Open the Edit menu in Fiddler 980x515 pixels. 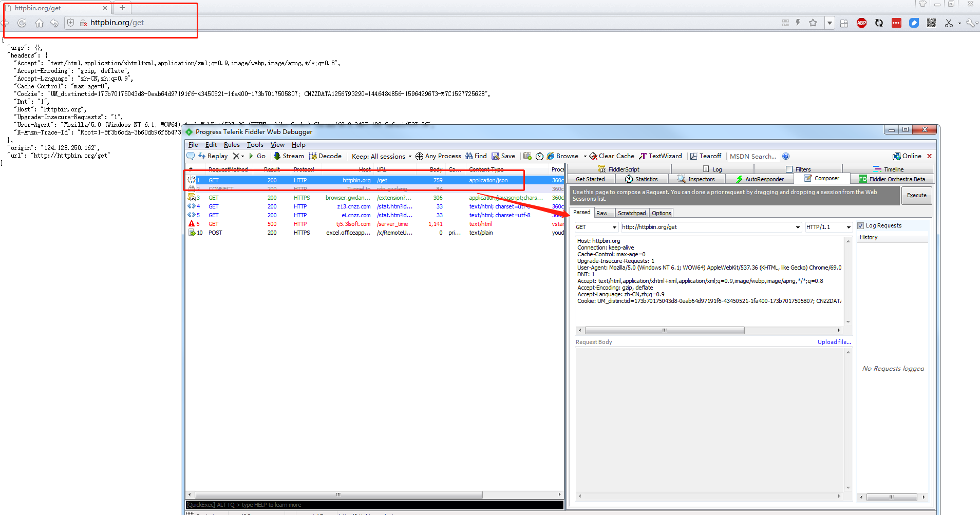[211, 145]
